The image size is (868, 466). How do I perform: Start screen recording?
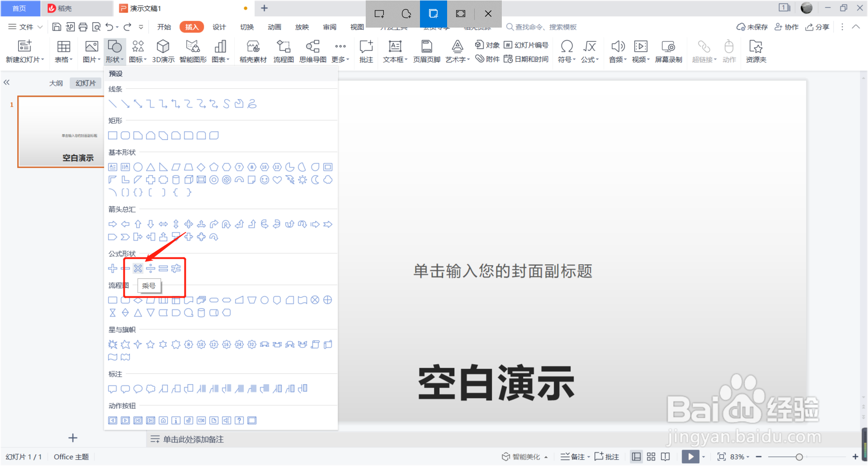pos(668,51)
